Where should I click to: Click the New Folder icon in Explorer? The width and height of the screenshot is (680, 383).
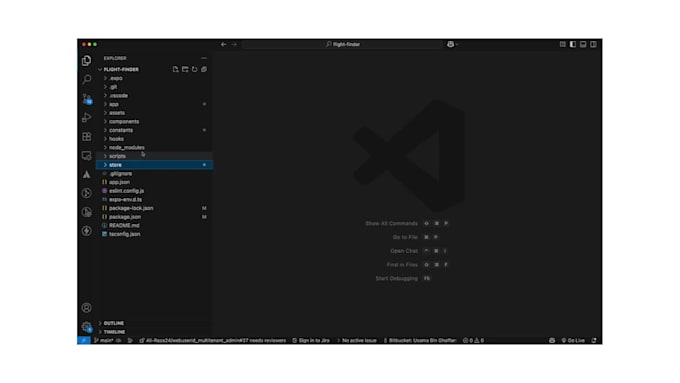point(185,69)
